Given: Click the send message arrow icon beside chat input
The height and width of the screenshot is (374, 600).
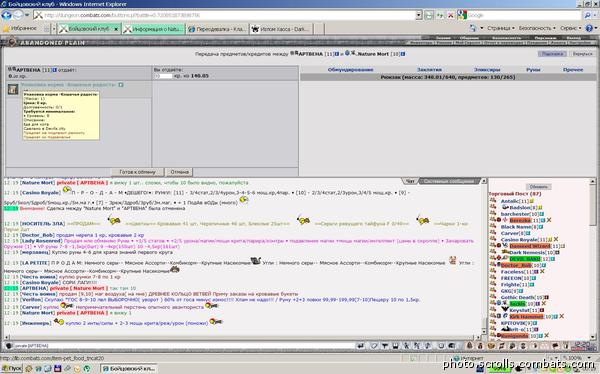Looking at the screenshot, I should 360,346.
